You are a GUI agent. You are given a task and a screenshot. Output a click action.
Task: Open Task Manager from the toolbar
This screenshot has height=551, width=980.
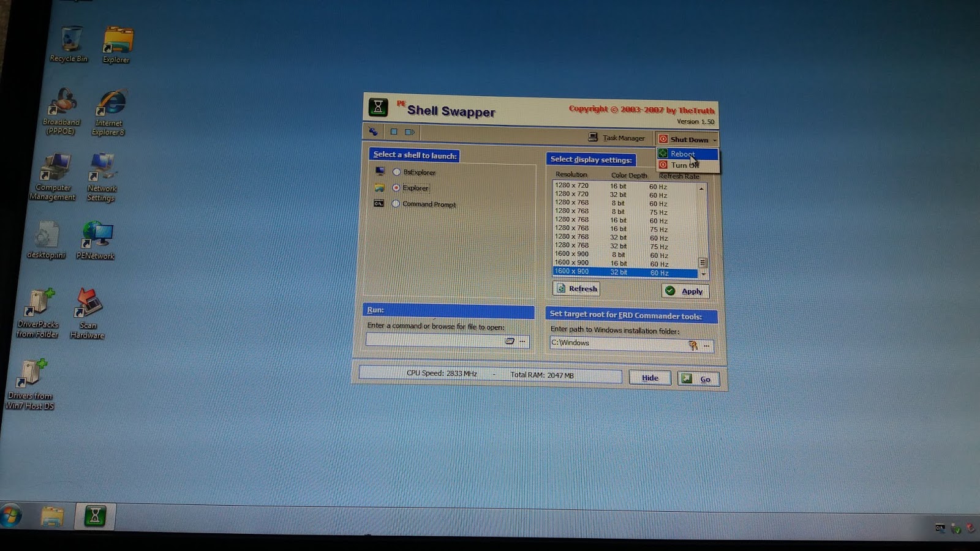(x=616, y=138)
